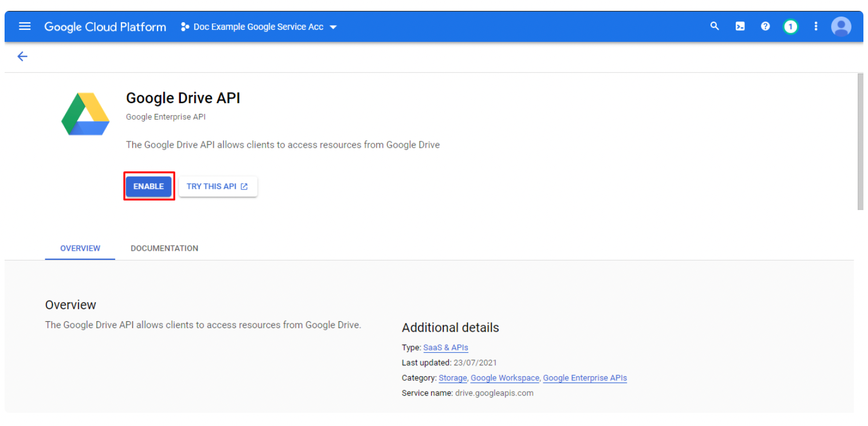The height and width of the screenshot is (426, 868).
Task: Switch to the OVERVIEW tab
Action: click(80, 248)
